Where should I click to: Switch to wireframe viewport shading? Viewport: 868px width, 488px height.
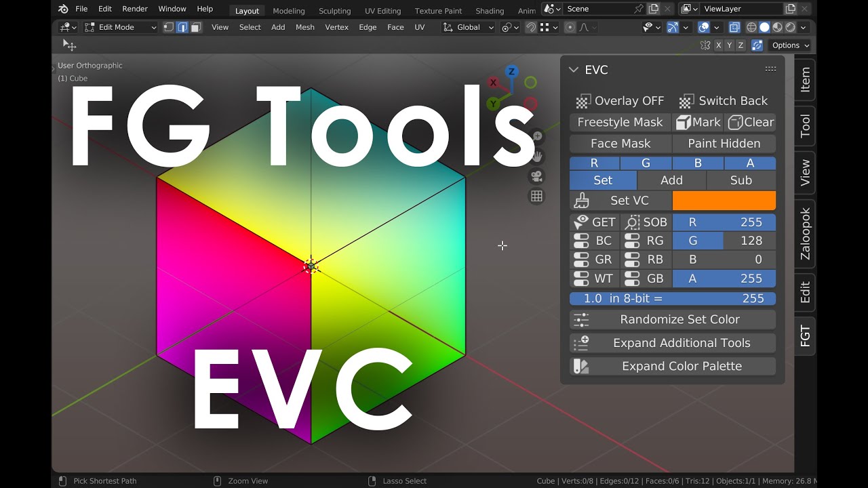click(751, 27)
